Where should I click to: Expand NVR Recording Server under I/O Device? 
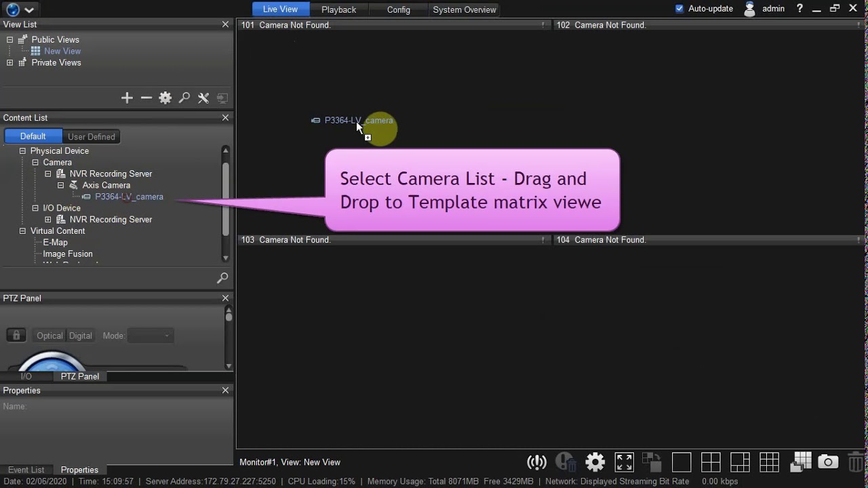[x=48, y=220]
